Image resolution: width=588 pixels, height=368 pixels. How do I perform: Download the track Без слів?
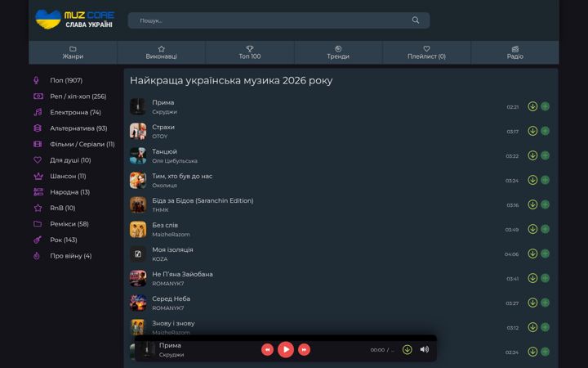pyautogui.click(x=532, y=229)
